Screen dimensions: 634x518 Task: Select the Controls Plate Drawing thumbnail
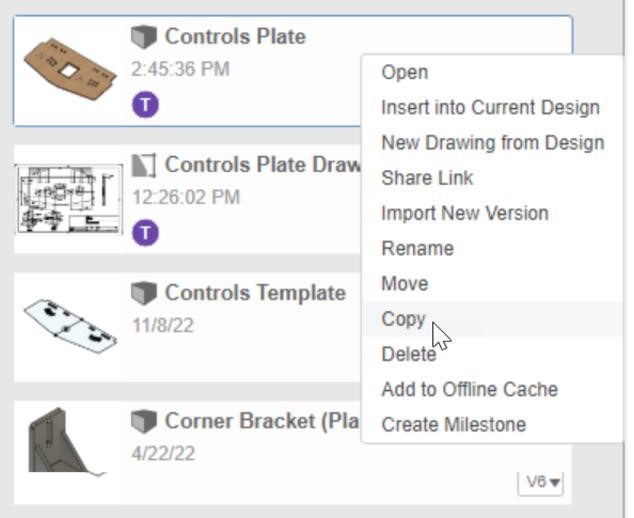70,197
